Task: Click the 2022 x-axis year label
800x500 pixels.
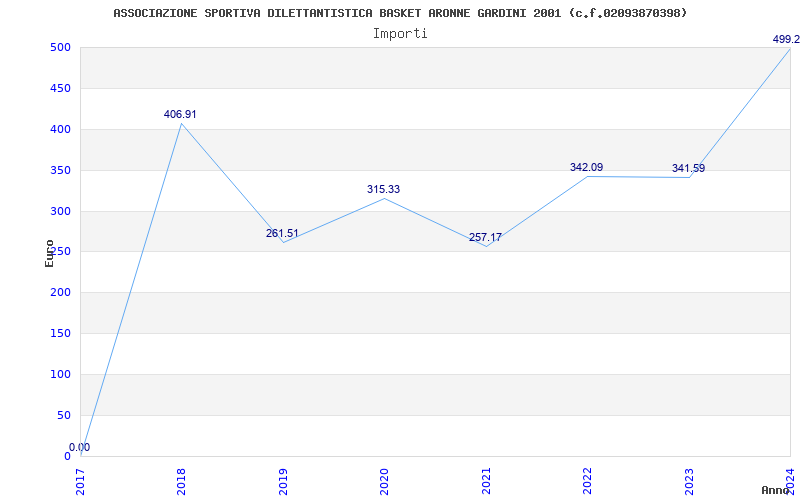Action: coord(587,480)
